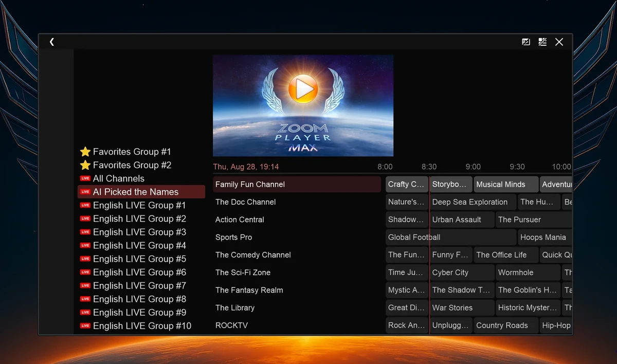The image size is (617, 364).
Task: Select the Family Fun Channel row
Action: (x=297, y=184)
